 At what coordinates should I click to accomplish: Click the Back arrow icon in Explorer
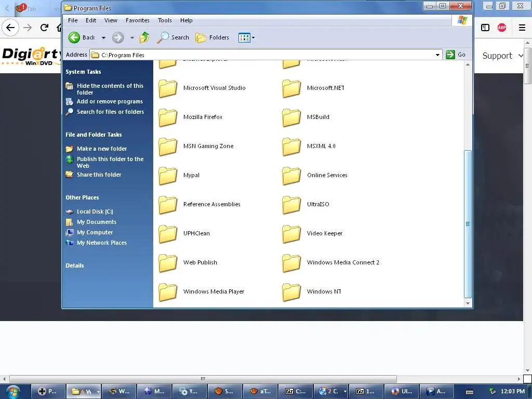[74, 37]
